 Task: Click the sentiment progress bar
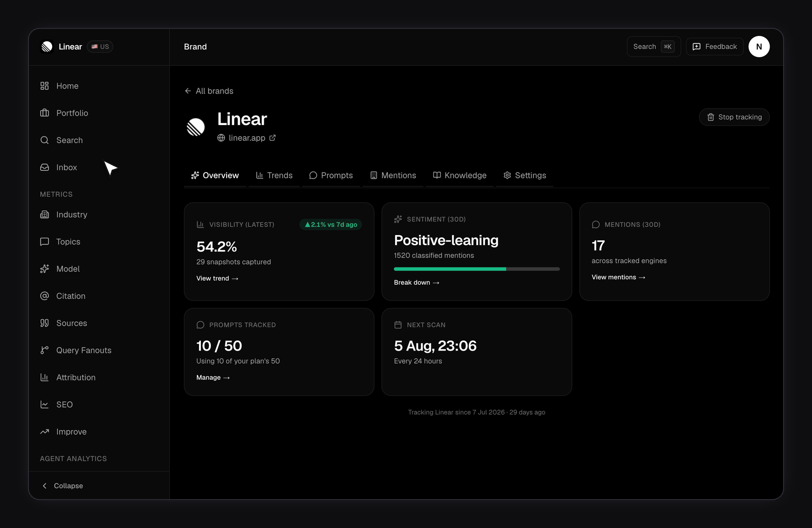pos(477,269)
